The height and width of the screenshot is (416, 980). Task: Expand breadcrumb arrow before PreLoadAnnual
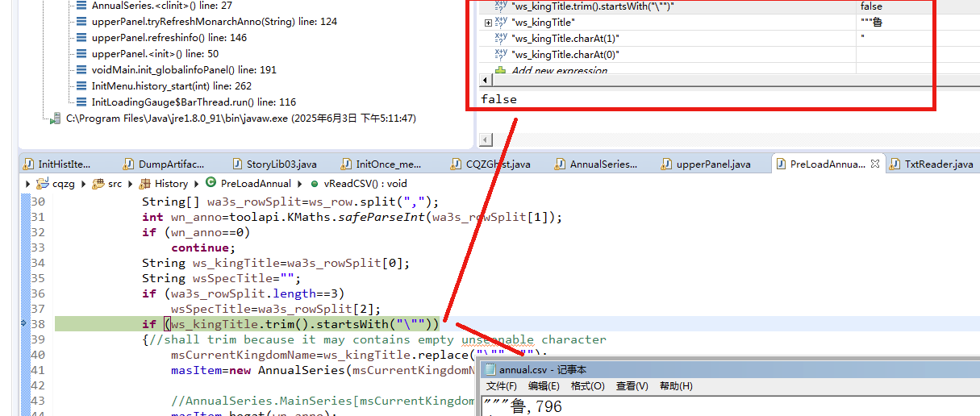[x=198, y=184]
